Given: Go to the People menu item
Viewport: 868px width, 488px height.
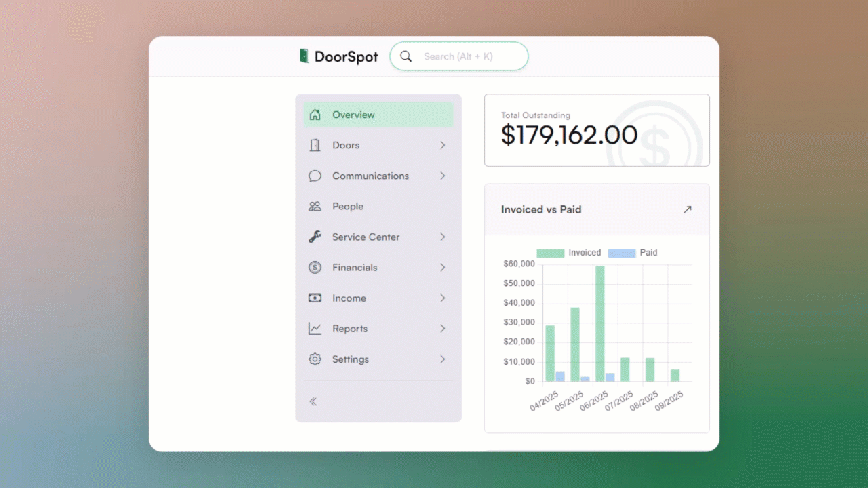Looking at the screenshot, I should click(x=378, y=206).
